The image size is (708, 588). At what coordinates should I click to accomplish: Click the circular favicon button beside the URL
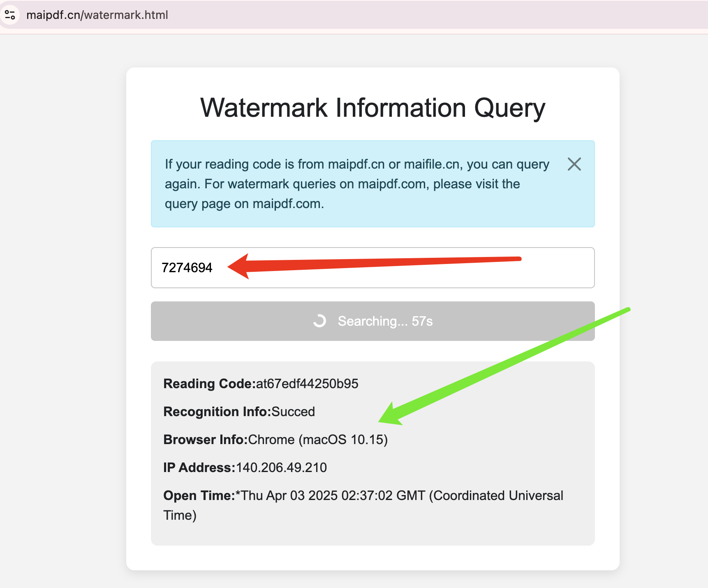[x=11, y=15]
